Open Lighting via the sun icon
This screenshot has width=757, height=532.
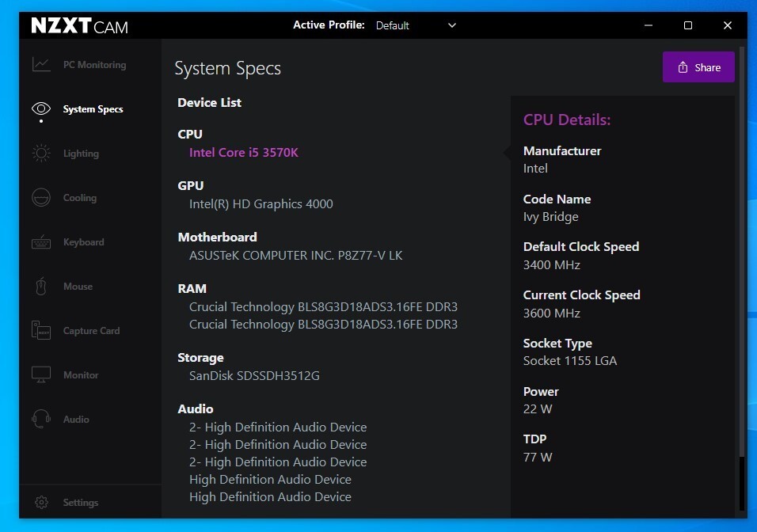pyautogui.click(x=41, y=153)
